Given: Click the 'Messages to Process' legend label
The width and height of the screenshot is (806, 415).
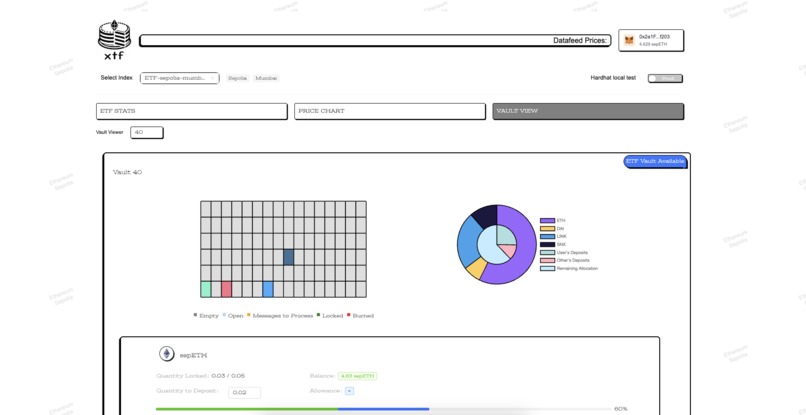Looking at the screenshot, I should [x=283, y=316].
